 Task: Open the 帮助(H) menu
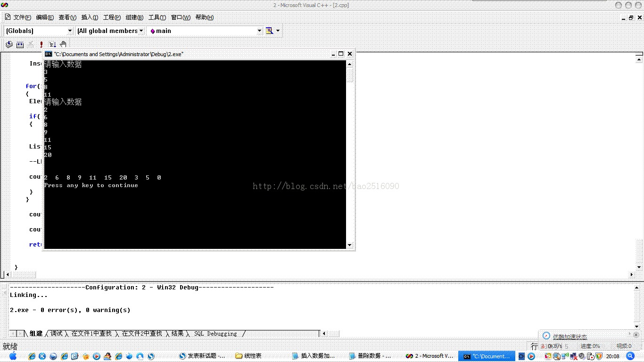click(204, 17)
